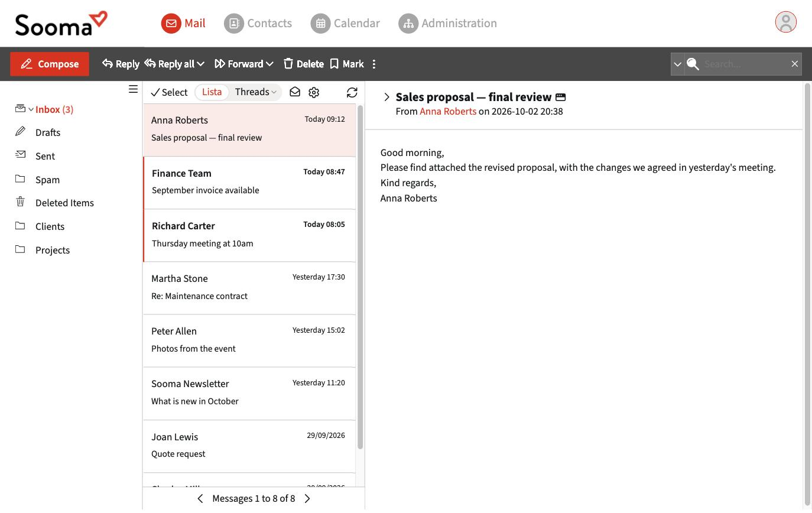Click the Delete trash toolbar icon
The height and width of the screenshot is (513, 812).
tap(288, 63)
